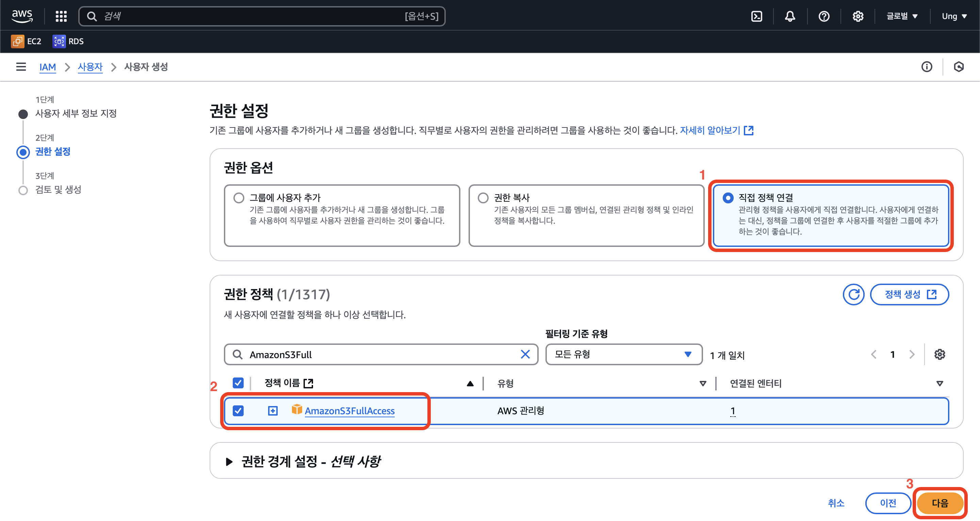Screen dimensions: 980x521
Task: Toggle the side navigation hamburger menu
Action: (x=21, y=67)
